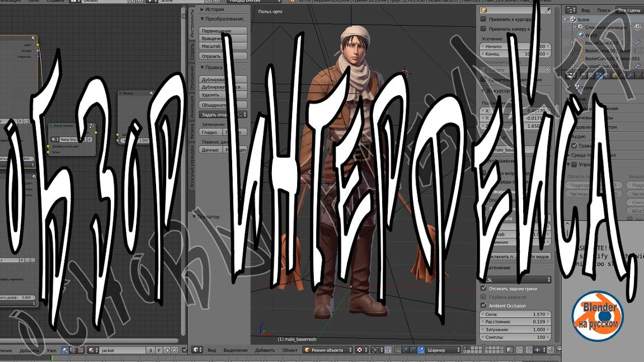Screen dimensions: 644x362
Task: Disable Ambient Occlusion checkbox
Action: coord(484,305)
